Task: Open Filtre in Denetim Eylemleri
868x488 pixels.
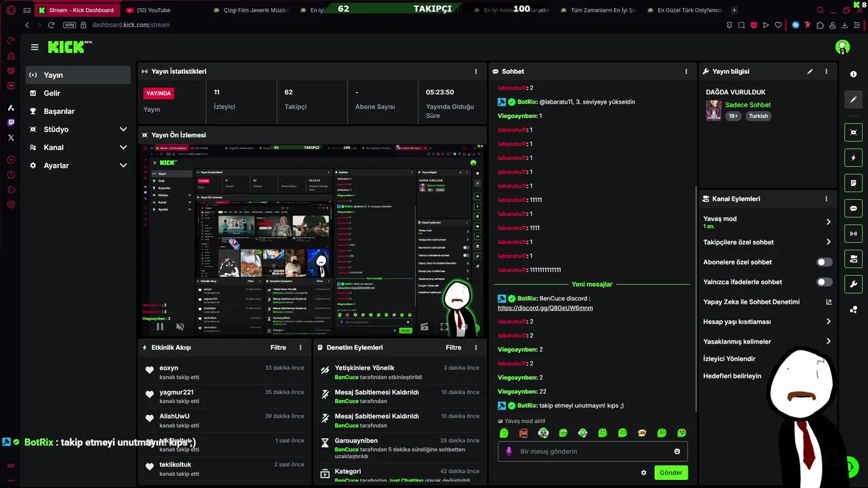Action: [454, 347]
